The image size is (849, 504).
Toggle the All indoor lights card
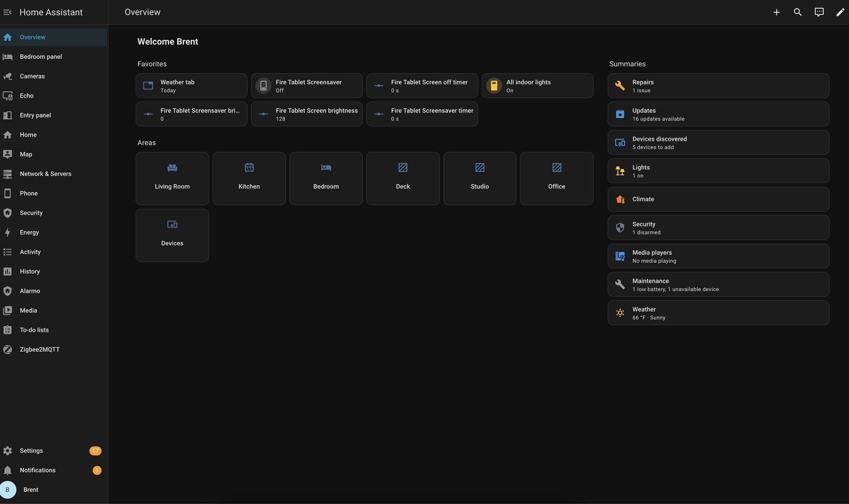click(538, 85)
